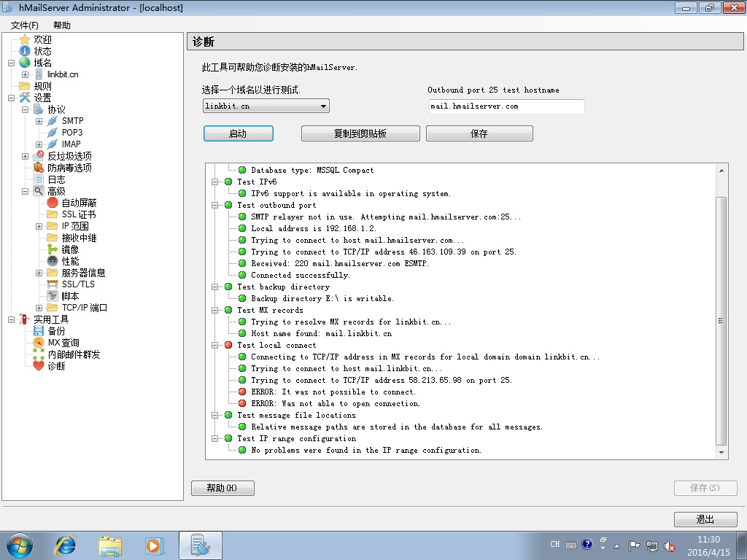Screen dimensions: 747x560
Task: Collapse the Test outbound port node
Action: 215,205
